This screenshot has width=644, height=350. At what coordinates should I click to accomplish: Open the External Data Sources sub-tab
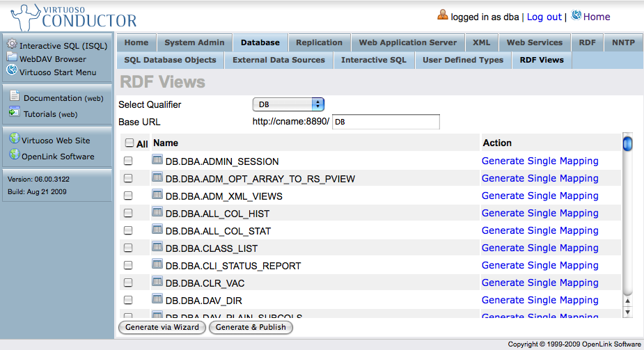click(x=278, y=60)
